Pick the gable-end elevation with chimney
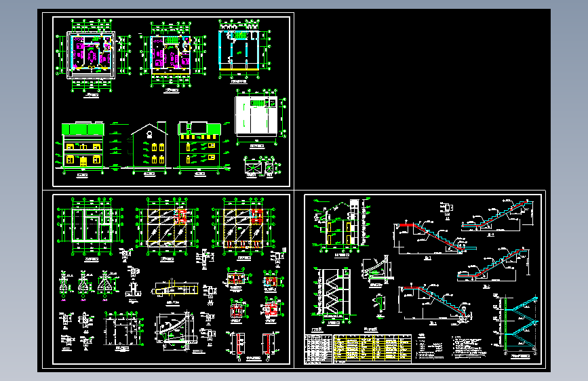Image resolution: width=588 pixels, height=381 pixels. coord(149,146)
